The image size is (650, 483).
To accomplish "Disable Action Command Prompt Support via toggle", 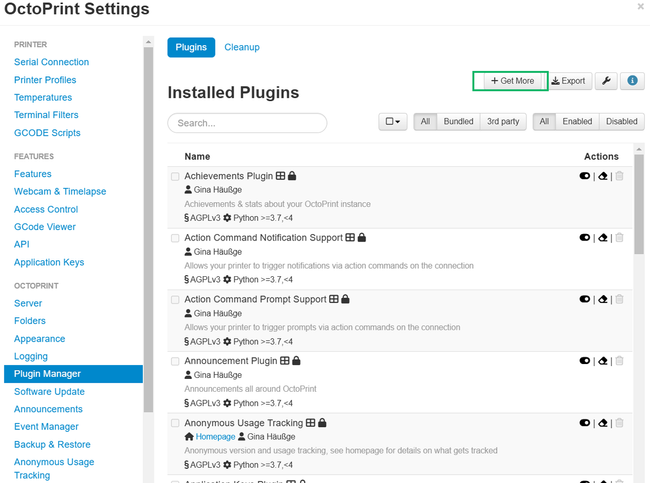I will click(x=585, y=299).
